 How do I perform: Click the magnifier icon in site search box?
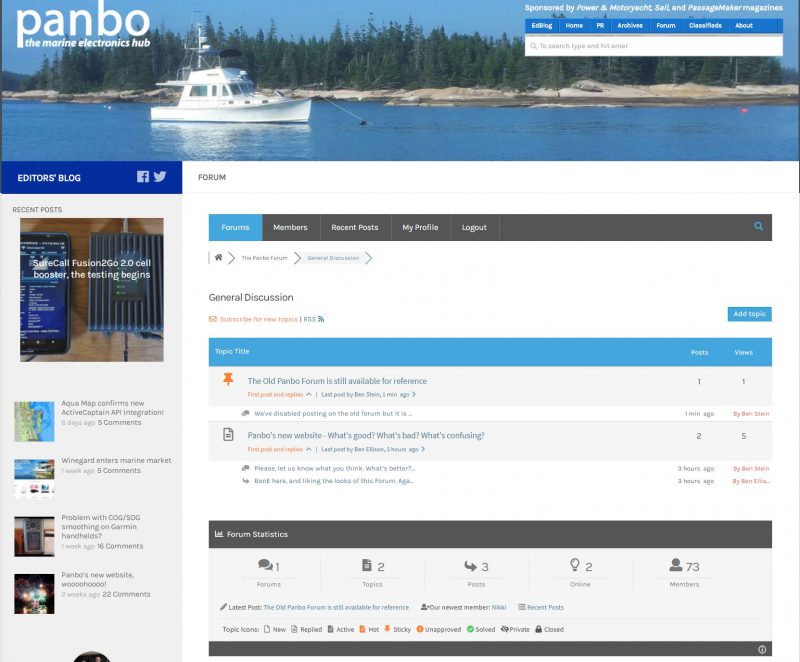[x=533, y=46]
